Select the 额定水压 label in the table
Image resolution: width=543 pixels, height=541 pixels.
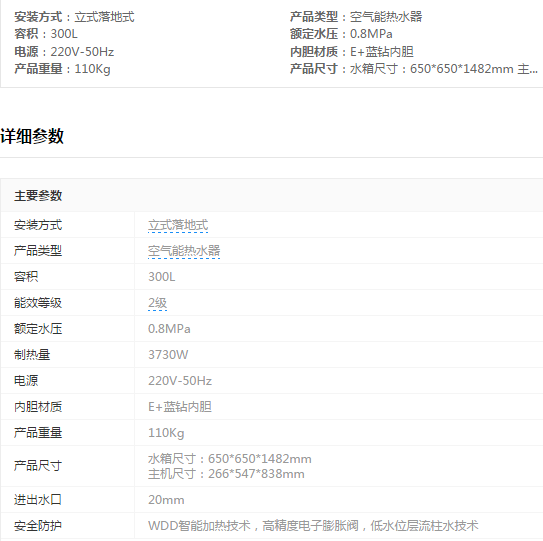[x=38, y=329]
